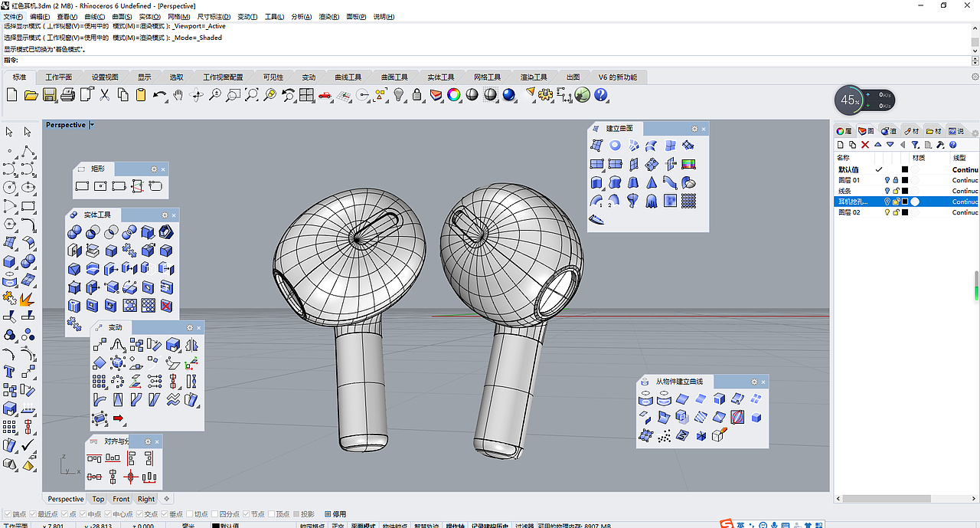Toggle the 四分点 object snap checkbox
Screen dimensions: 980x528
216,514
